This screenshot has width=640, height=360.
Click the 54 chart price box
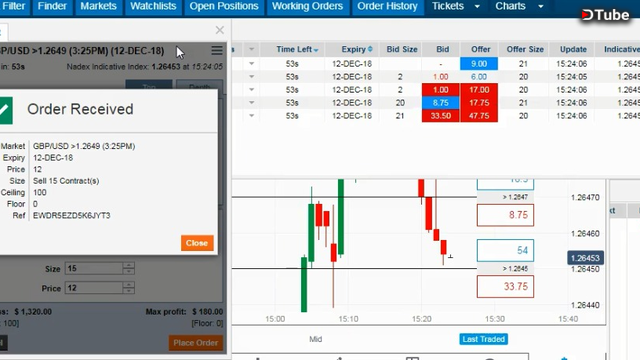click(x=505, y=251)
